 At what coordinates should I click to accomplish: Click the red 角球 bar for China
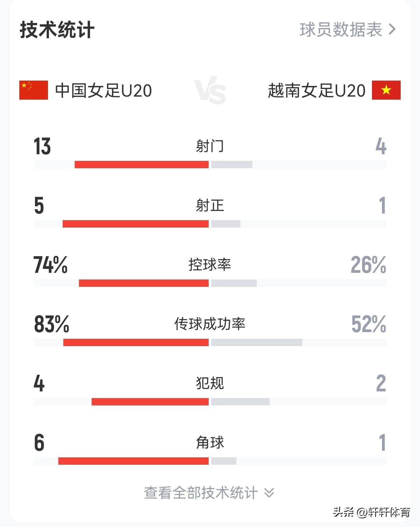(x=133, y=461)
